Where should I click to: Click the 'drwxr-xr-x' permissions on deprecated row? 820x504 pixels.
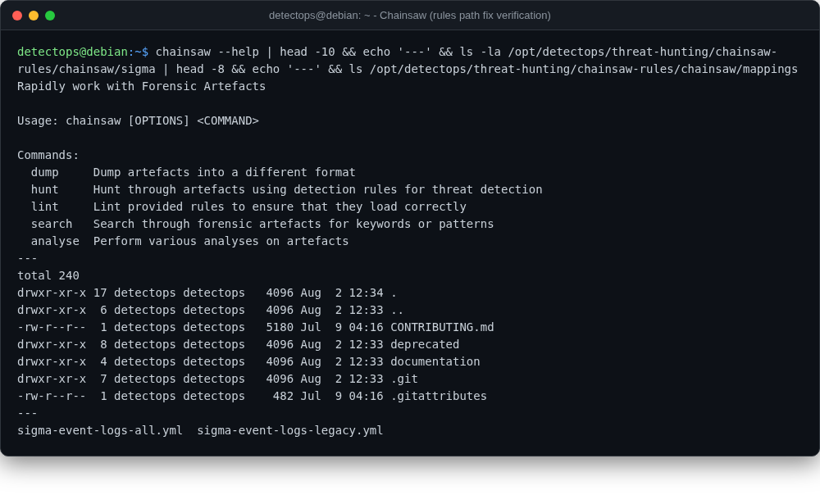point(51,345)
